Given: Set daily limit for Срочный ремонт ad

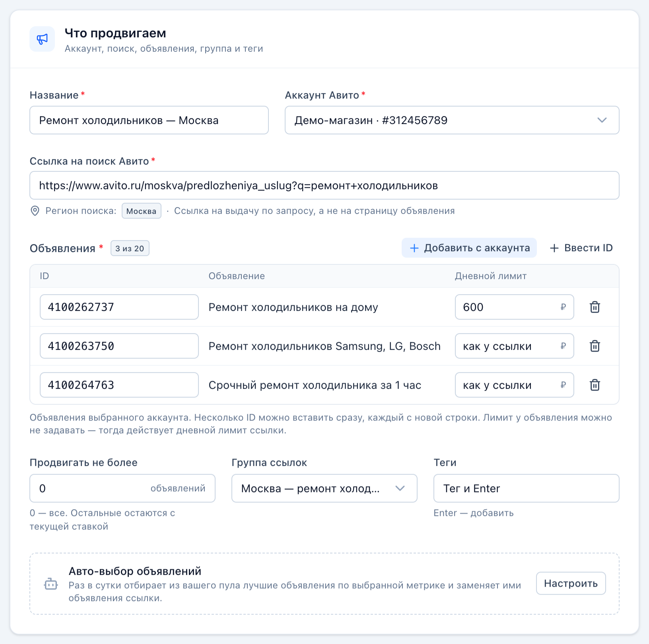Looking at the screenshot, I should click(514, 385).
